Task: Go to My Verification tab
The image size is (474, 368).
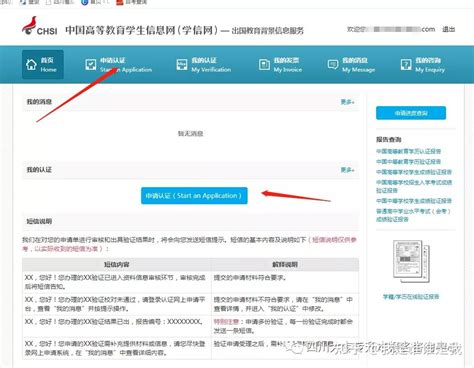Action: pyautogui.click(x=203, y=65)
